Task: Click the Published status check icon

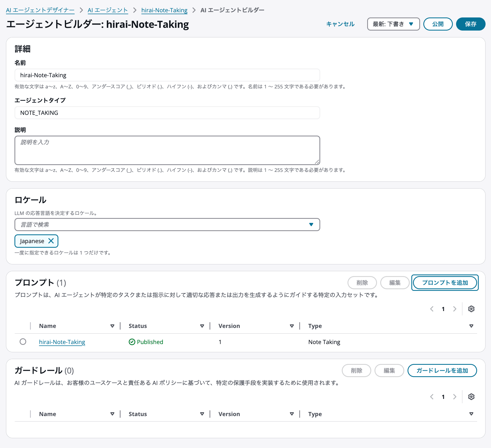Action: click(x=132, y=342)
